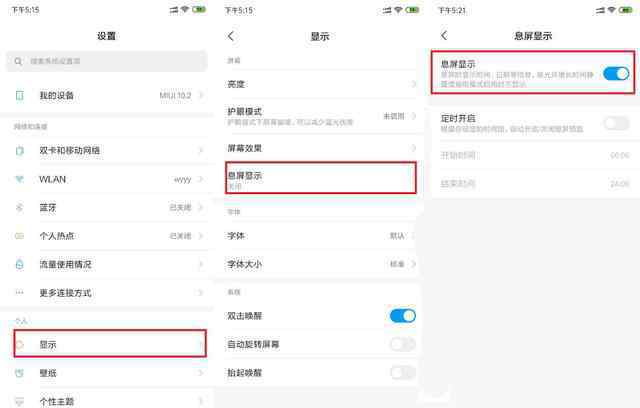Tap the wallpaper icon

(19, 373)
